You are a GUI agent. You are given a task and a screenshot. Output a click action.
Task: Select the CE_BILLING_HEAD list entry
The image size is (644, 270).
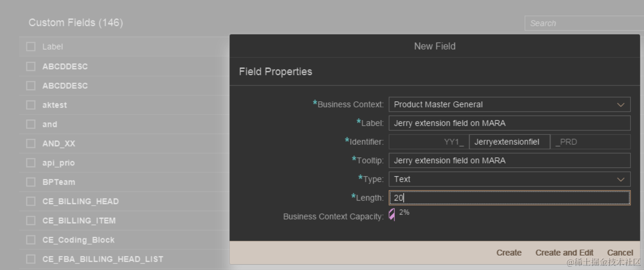(80, 201)
